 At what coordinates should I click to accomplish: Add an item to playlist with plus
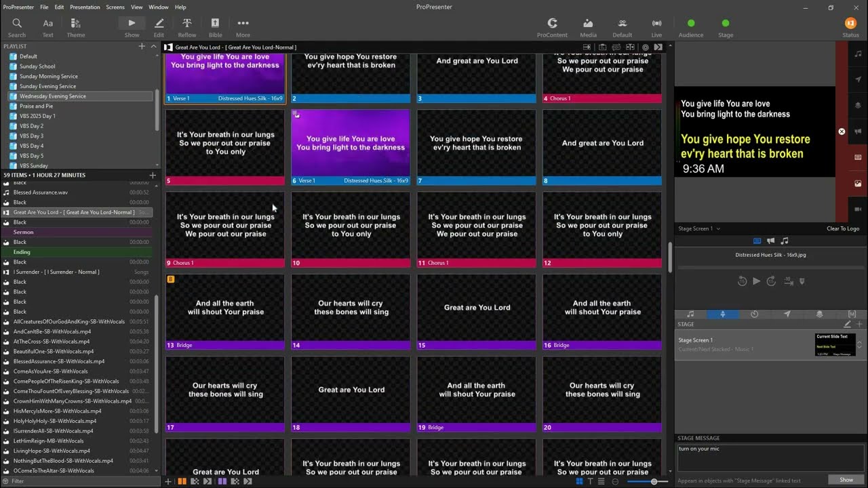153,175
